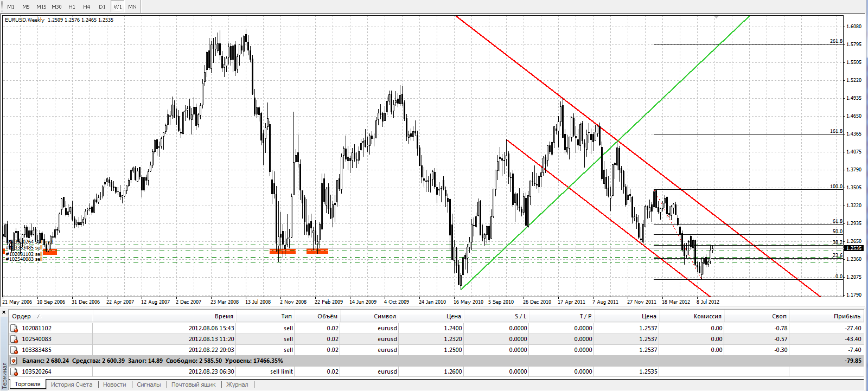The height and width of the screenshot is (391, 868).
Task: Click the swap value -0.78
Action: (x=781, y=328)
